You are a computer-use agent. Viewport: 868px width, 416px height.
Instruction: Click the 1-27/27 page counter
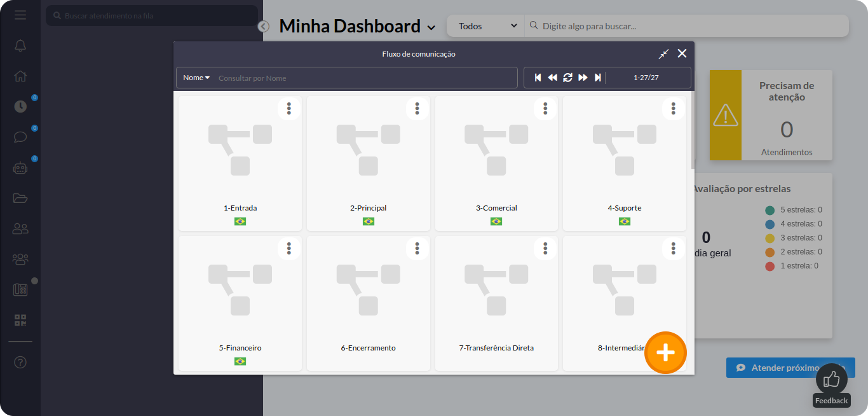pos(646,78)
